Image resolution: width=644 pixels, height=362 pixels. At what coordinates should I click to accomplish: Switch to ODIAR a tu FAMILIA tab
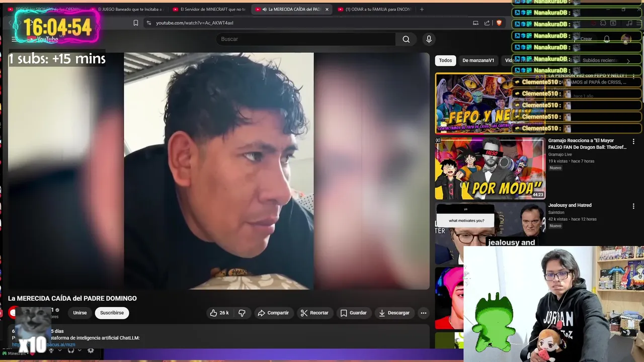click(x=374, y=9)
